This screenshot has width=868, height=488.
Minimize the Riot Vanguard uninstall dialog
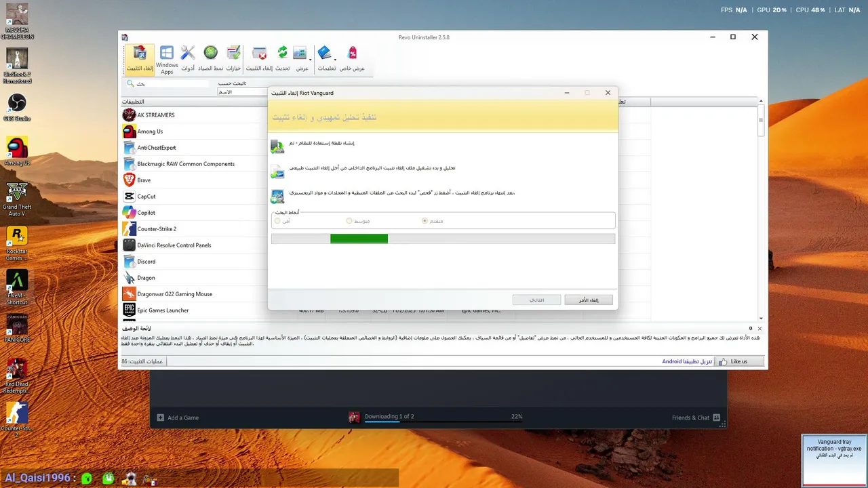click(x=567, y=93)
